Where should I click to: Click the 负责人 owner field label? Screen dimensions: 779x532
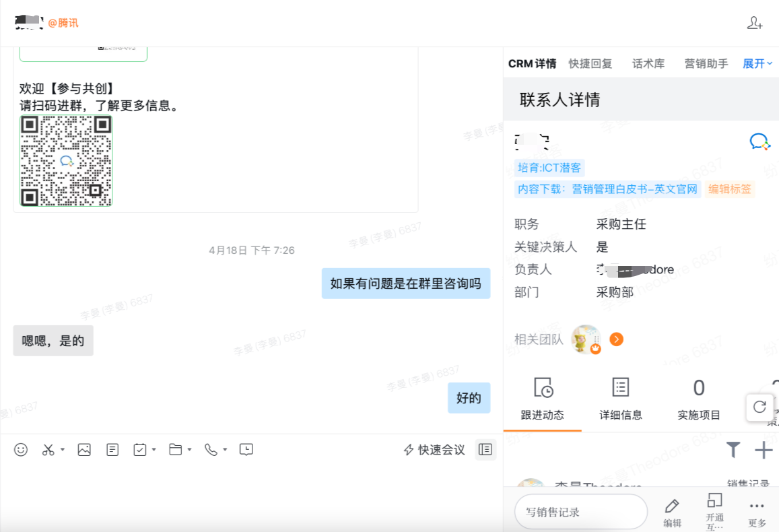pyautogui.click(x=533, y=269)
